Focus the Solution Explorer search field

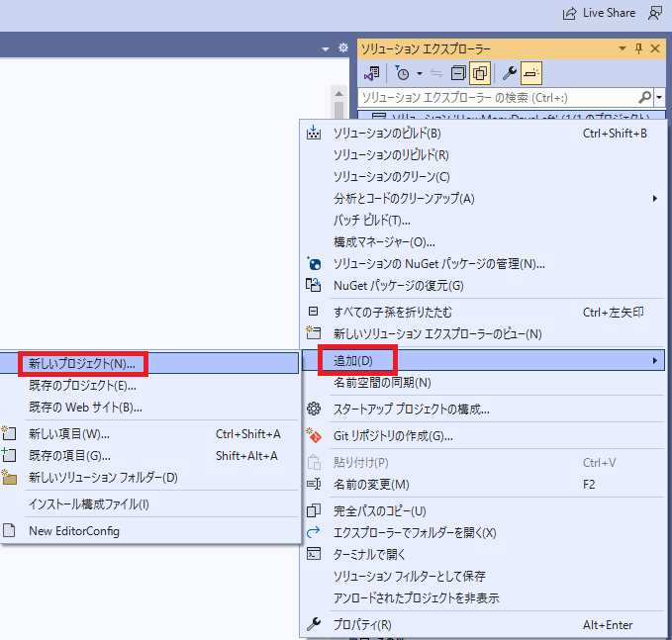pyautogui.click(x=499, y=98)
